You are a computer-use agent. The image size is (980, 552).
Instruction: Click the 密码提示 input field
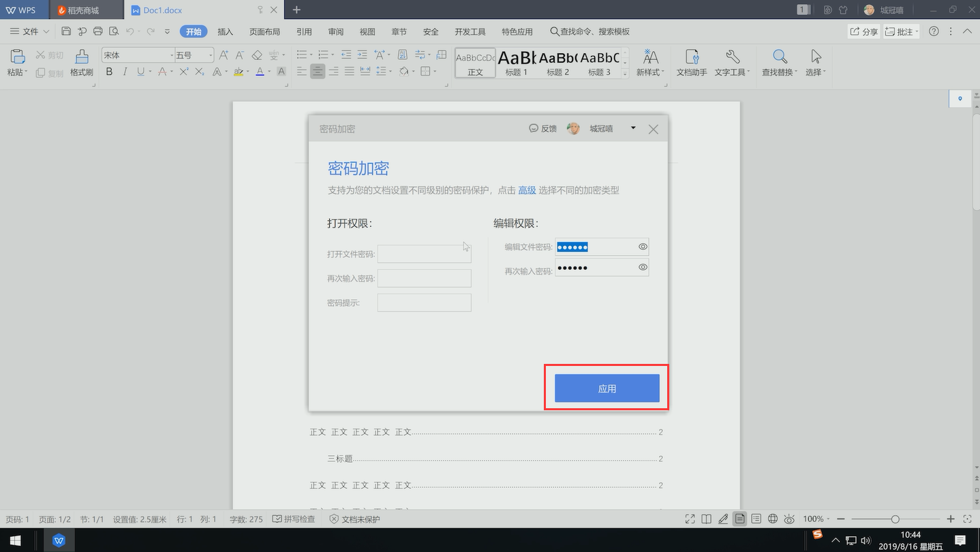point(425,303)
